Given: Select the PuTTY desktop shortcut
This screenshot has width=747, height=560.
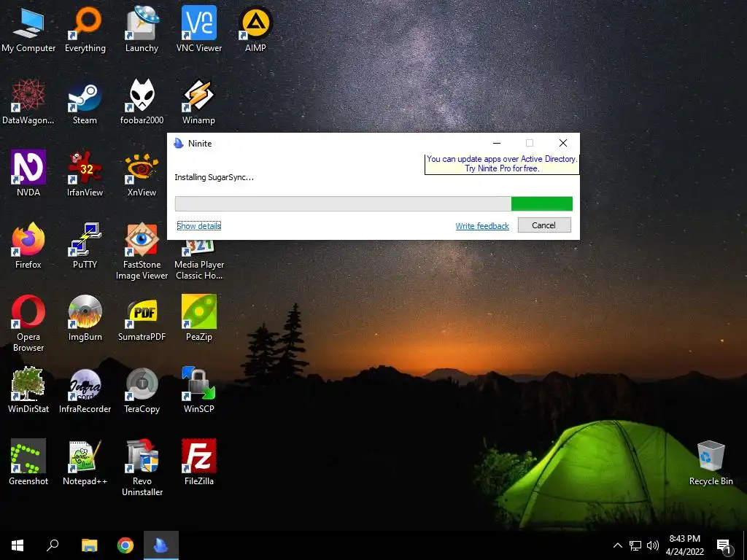Looking at the screenshot, I should (85, 246).
